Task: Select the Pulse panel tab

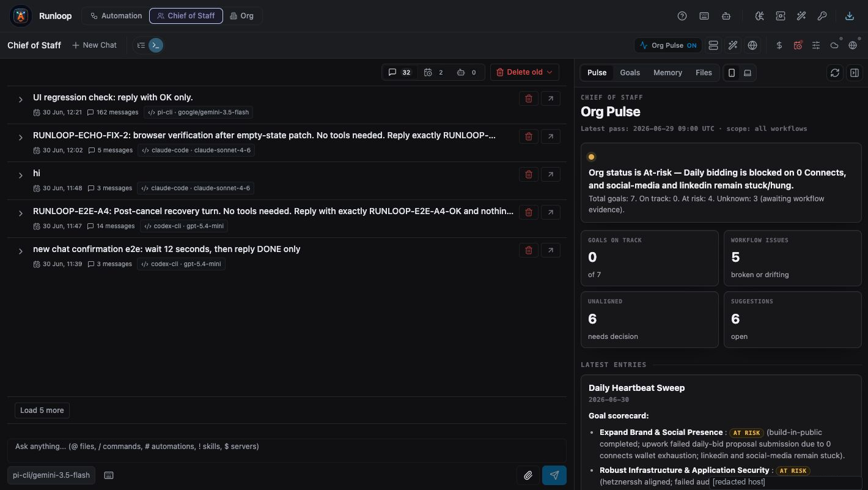Action: 597,73
